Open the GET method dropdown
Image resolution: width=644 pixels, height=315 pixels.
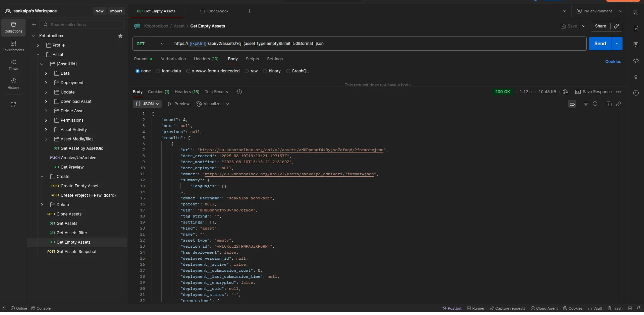coord(150,44)
